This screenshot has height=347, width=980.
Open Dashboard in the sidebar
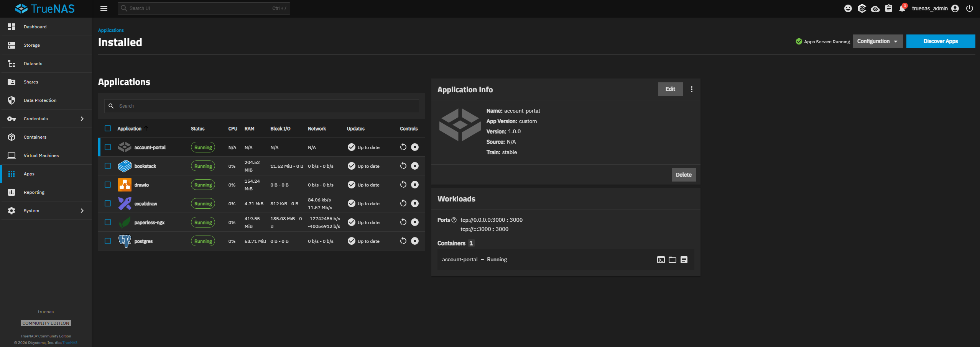click(46, 27)
